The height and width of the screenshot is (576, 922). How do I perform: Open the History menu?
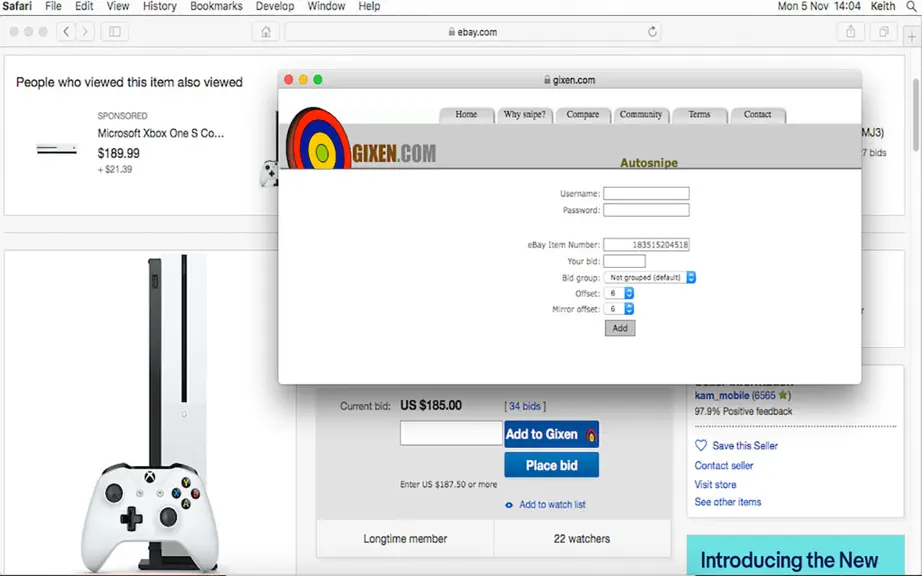tap(160, 6)
